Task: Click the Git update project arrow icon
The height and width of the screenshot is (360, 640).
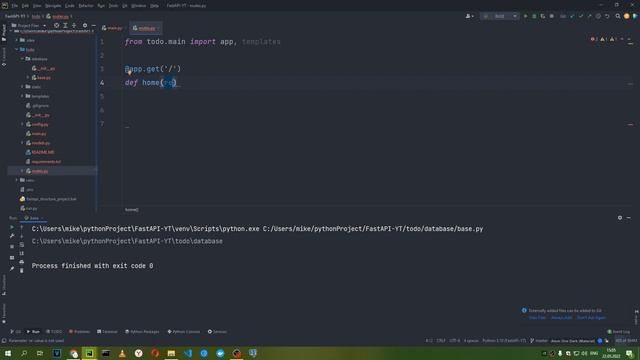Action: 572,16
